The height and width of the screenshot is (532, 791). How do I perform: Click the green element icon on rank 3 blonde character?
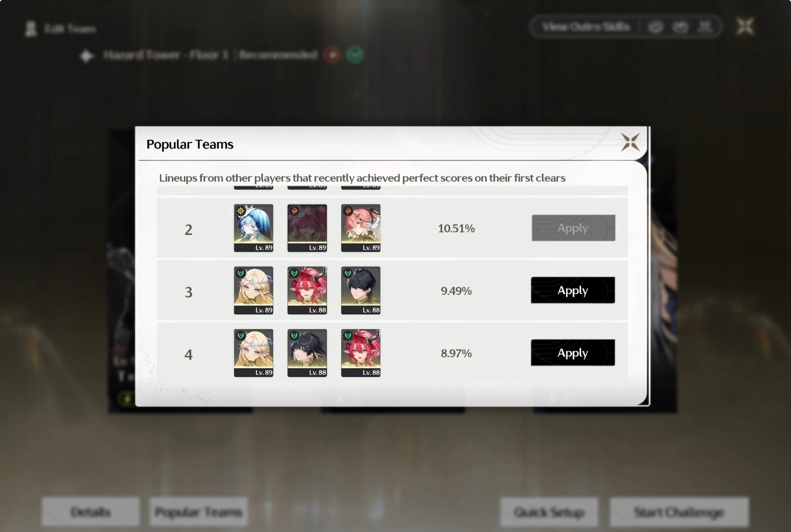240,273
